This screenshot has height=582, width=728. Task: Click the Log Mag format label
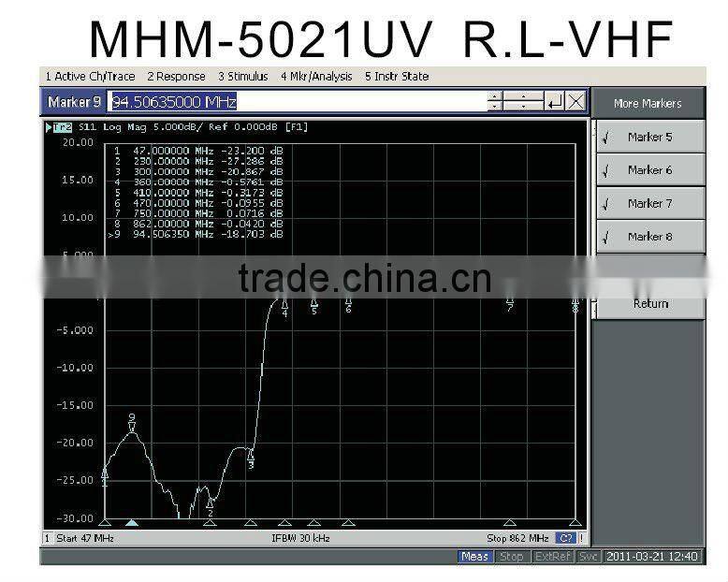[x=124, y=127]
